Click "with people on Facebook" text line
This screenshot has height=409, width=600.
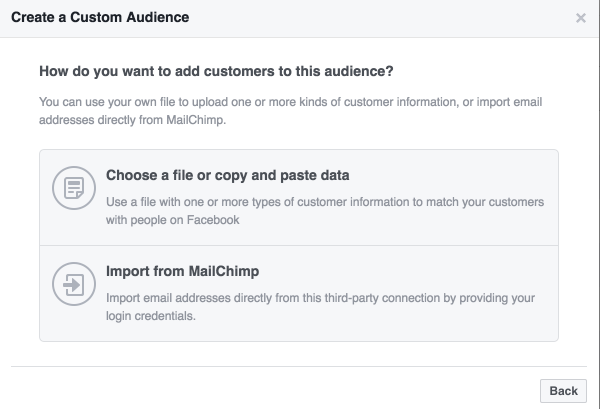(172, 220)
